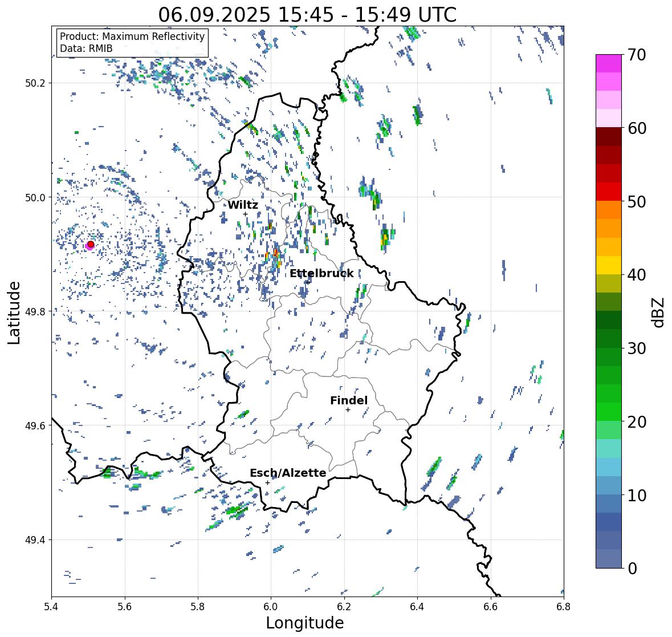672x637 pixels.
Task: Click the 49.6 latitude tick label
Action: click(35, 425)
